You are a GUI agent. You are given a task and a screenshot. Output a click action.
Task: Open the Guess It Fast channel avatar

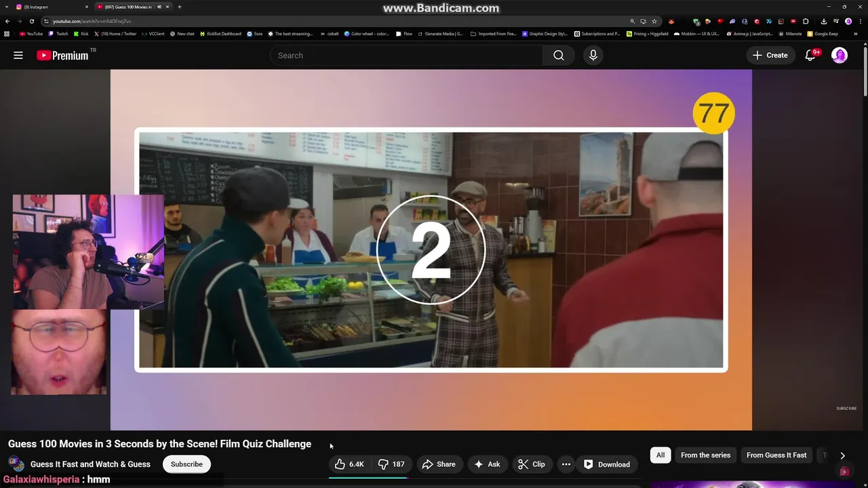[x=16, y=464]
